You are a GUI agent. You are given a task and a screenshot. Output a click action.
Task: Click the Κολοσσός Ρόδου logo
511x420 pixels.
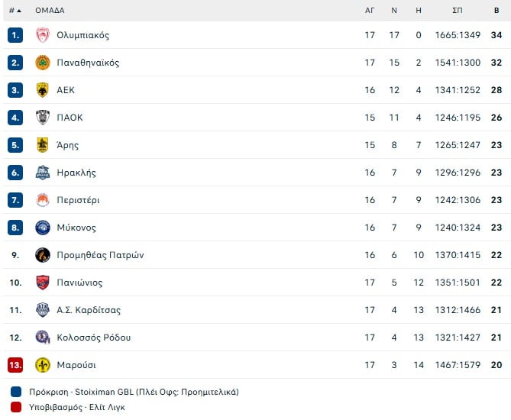(43, 338)
